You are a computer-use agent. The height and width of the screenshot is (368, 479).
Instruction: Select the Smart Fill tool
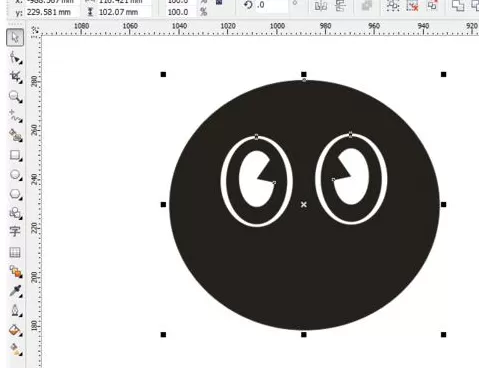click(15, 136)
